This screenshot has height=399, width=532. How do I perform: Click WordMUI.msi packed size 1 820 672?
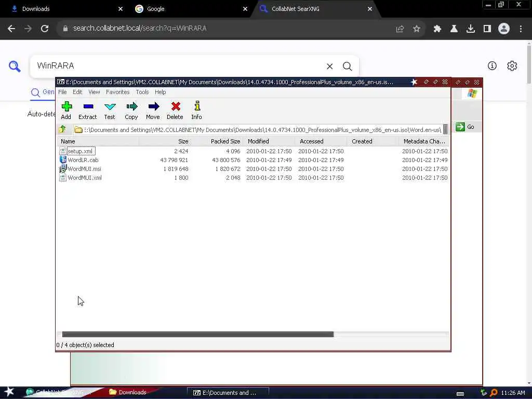[x=228, y=169]
